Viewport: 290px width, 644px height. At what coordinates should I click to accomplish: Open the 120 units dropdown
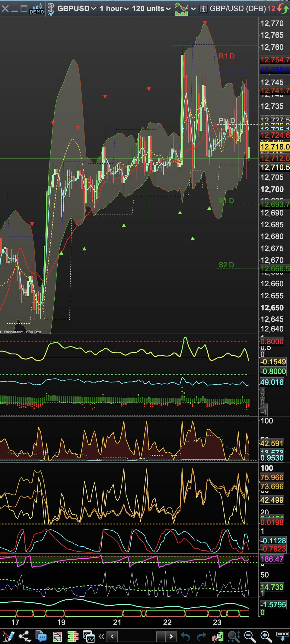coord(151,8)
